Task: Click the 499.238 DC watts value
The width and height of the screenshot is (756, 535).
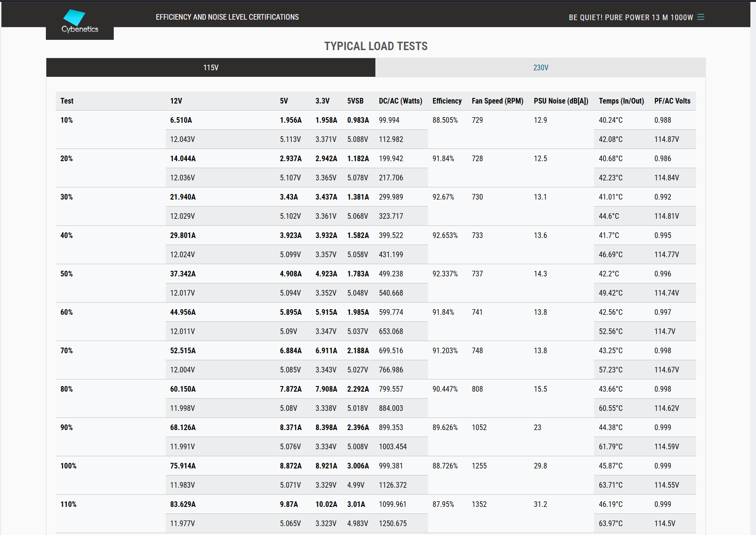Action: 391,274
